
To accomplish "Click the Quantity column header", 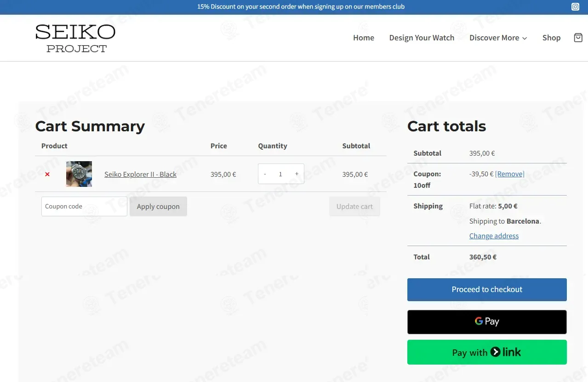I will 272,146.
